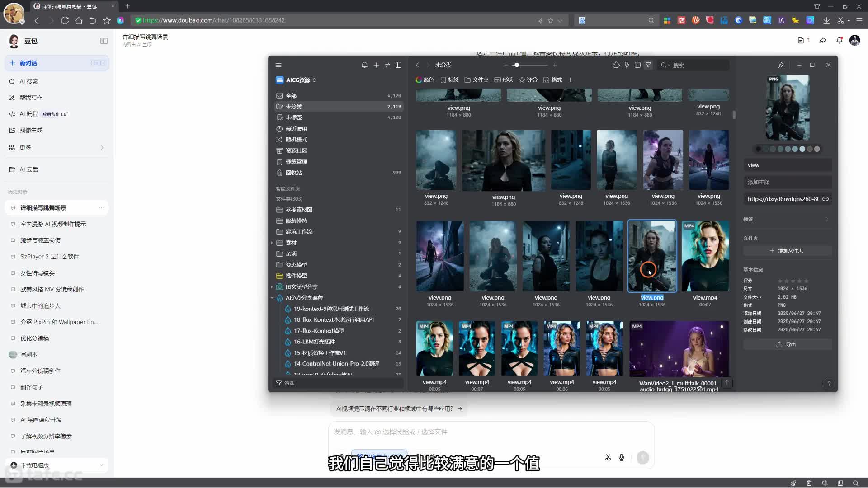The width and height of the screenshot is (868, 488).
Task: Open the layout view icon in Eagle toolbar
Action: click(x=637, y=65)
